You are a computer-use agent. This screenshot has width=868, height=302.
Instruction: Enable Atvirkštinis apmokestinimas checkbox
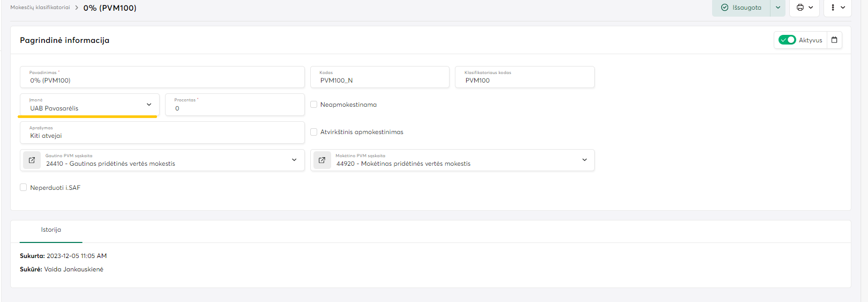(x=314, y=132)
